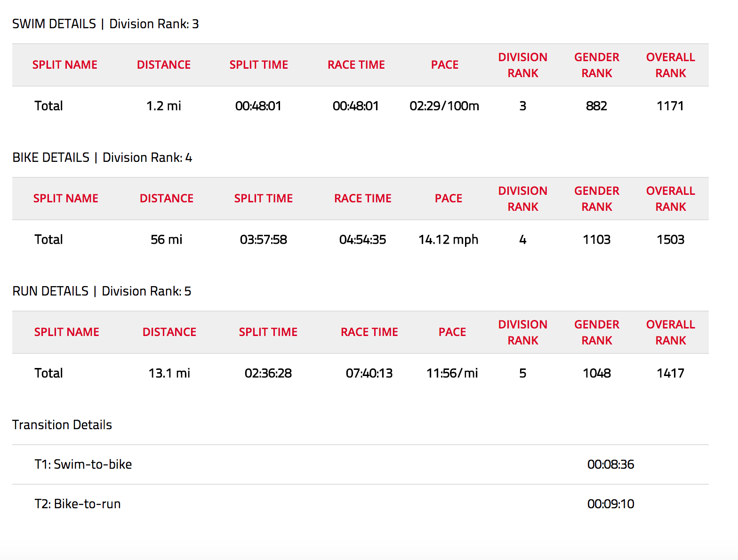
Task: Click the Run Details section heading
Action: (x=102, y=291)
